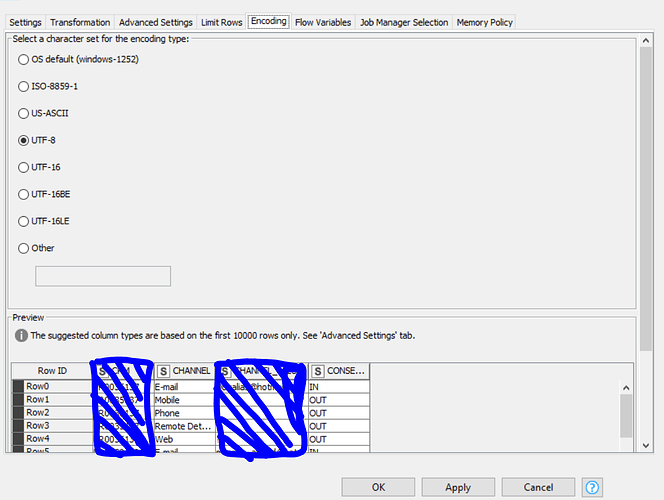This screenshot has width=664, height=500.
Task: Cancel the dialog
Action: tap(538, 487)
